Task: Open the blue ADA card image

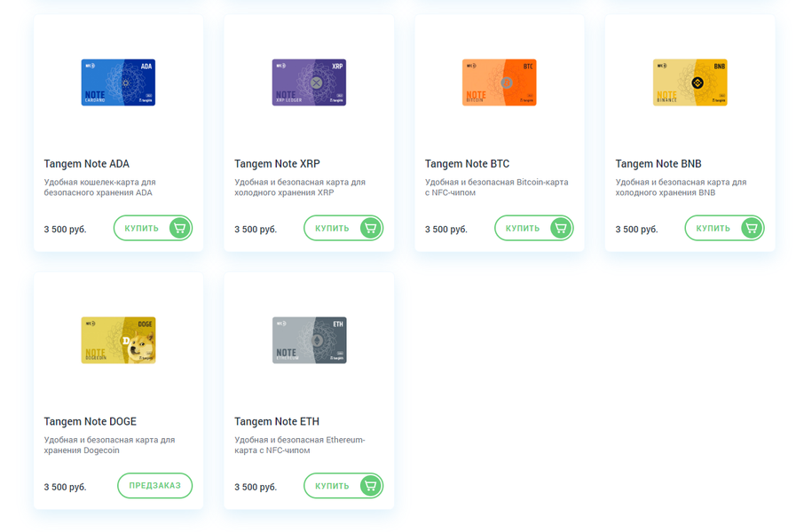Action: coord(118,82)
